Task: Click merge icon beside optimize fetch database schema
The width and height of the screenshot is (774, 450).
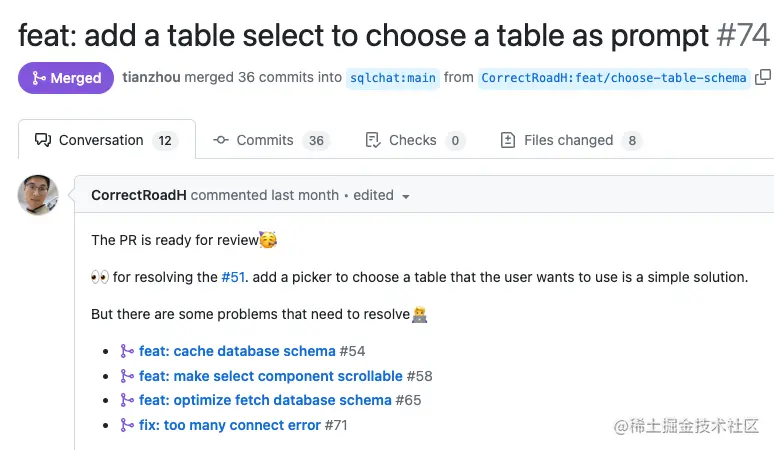Action: (x=127, y=400)
